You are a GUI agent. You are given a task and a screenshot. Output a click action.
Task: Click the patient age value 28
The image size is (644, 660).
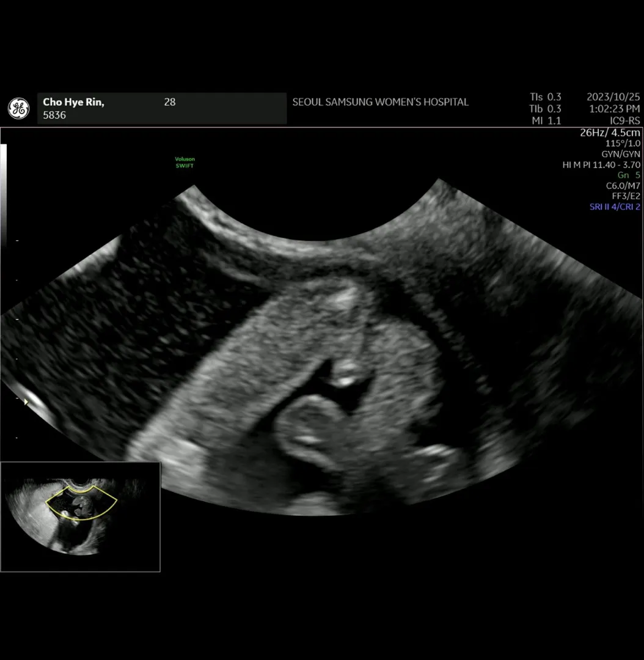[x=170, y=102]
